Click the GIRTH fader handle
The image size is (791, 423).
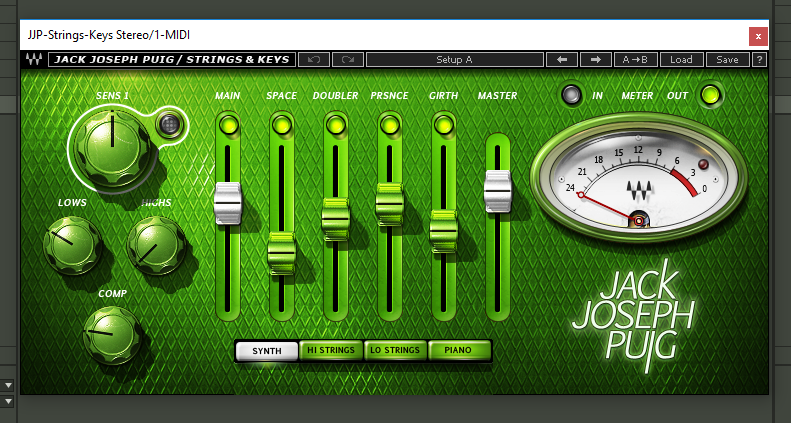click(444, 231)
